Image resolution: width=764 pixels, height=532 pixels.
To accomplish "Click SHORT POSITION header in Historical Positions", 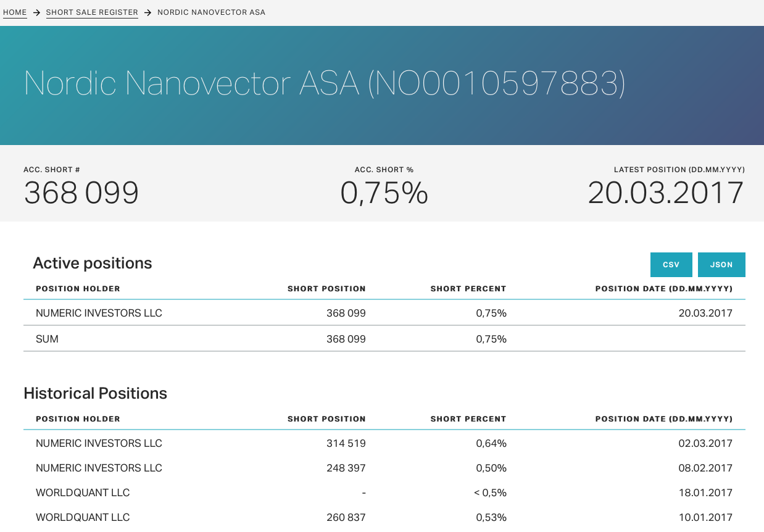I will tap(326, 419).
